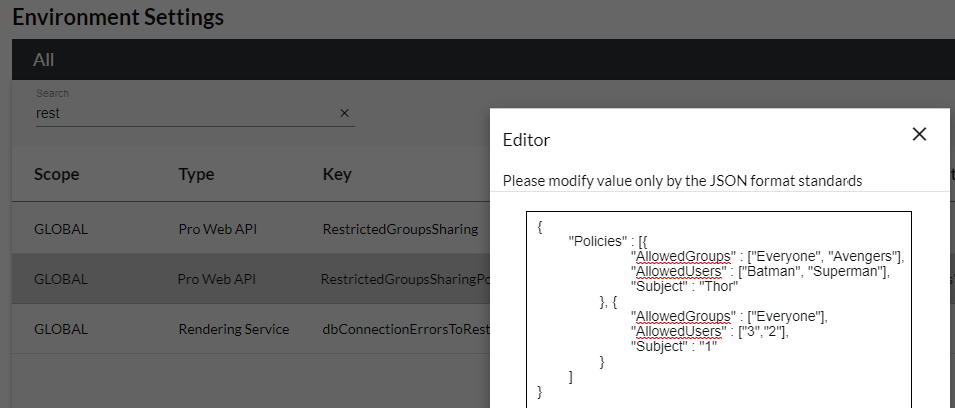Click the "Policies" line in the JSON
955x411 pixels.
tap(608, 241)
